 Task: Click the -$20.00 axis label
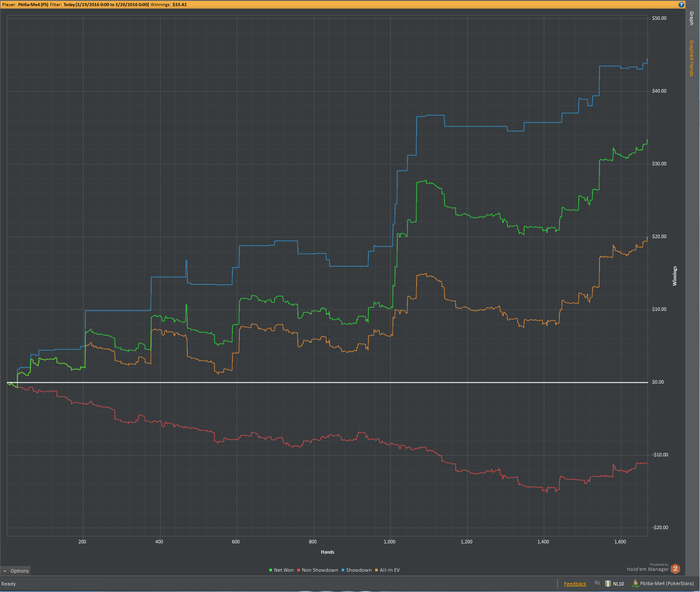point(660,528)
